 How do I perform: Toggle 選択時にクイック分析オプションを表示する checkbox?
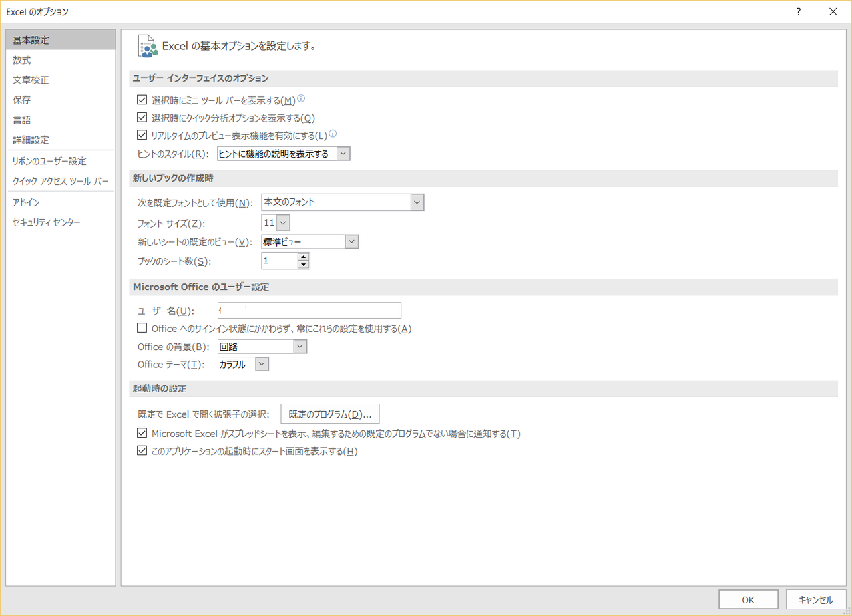click(x=141, y=118)
